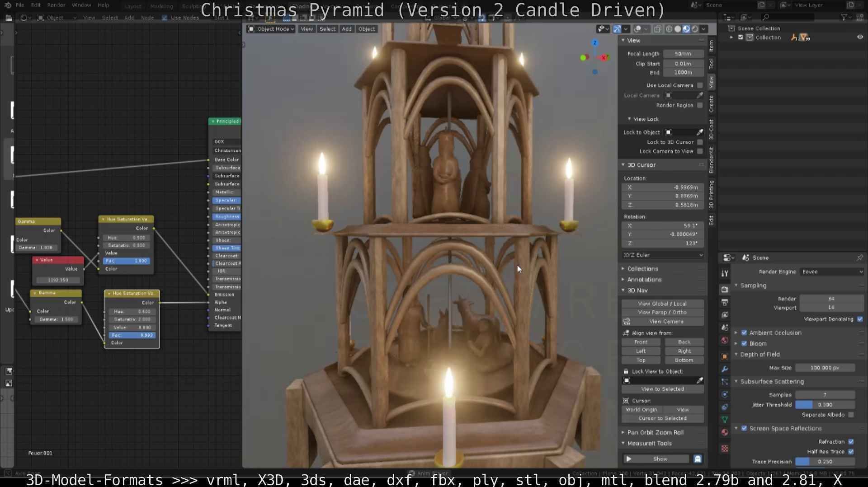Open the Render properties tab icon

[725, 290]
